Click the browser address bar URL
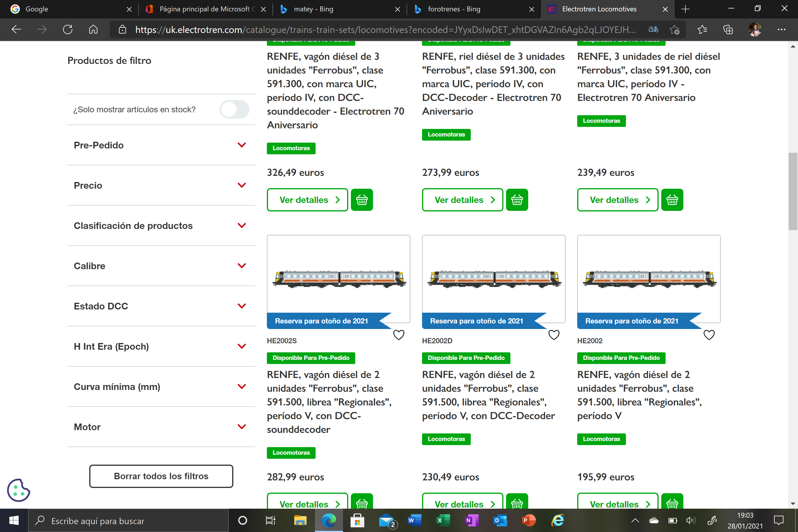This screenshot has height=532, width=798. coord(385,29)
